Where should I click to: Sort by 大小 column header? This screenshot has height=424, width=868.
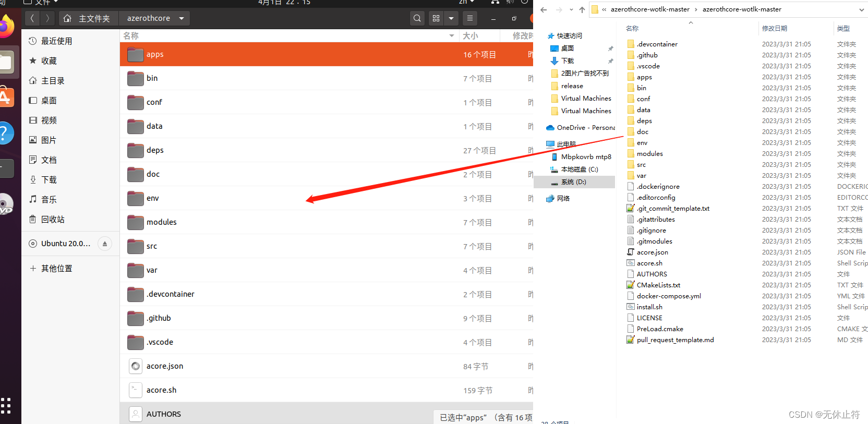tap(471, 35)
